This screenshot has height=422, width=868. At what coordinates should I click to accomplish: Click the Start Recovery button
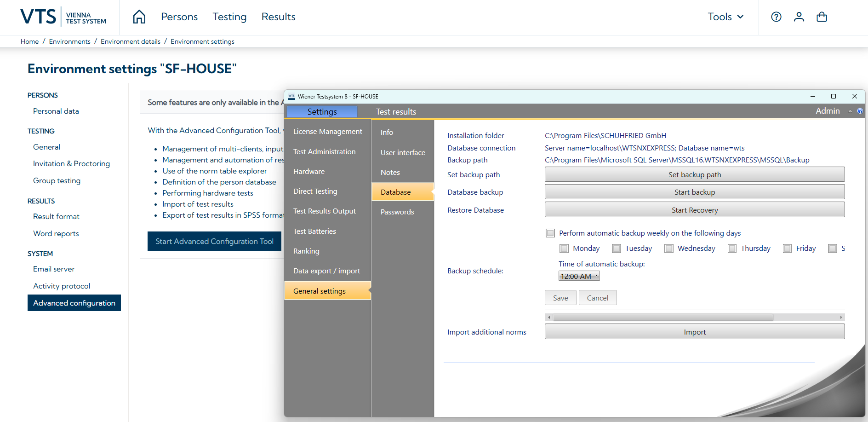point(695,210)
